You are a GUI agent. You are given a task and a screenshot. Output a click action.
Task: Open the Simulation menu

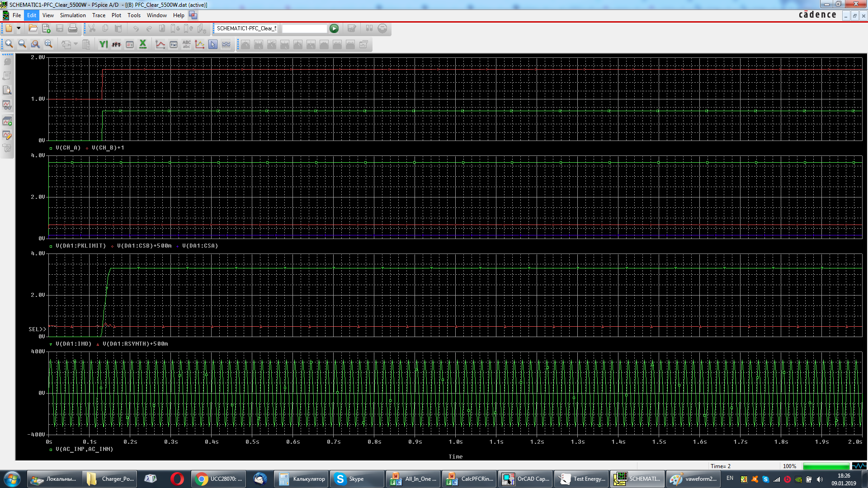click(73, 15)
